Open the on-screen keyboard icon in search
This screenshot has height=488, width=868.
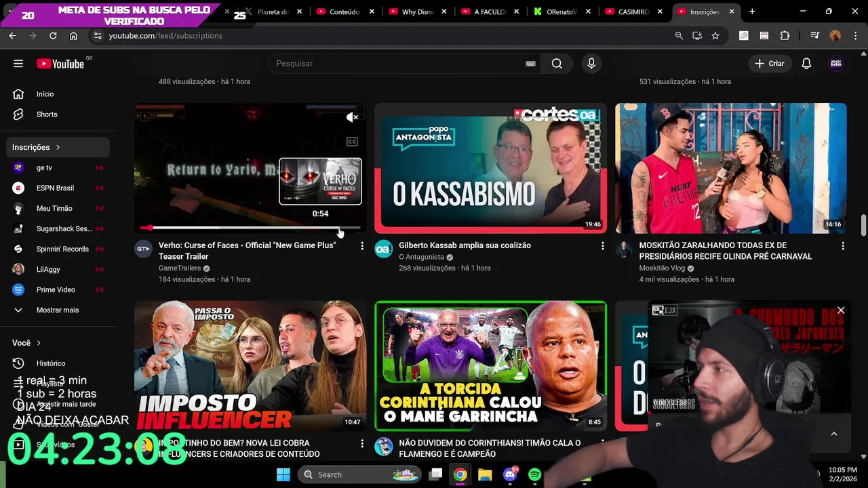(530, 64)
